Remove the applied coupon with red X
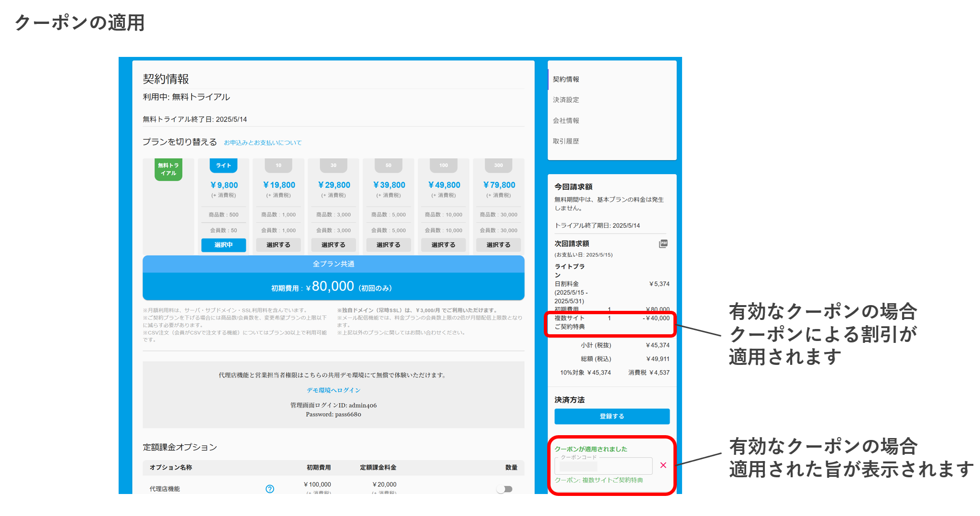The height and width of the screenshot is (516, 980). coord(663,465)
